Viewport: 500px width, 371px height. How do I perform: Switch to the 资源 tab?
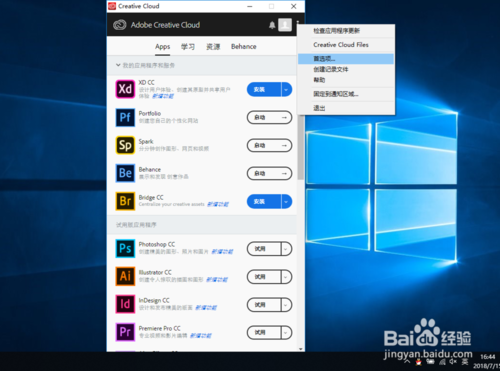pos(213,47)
